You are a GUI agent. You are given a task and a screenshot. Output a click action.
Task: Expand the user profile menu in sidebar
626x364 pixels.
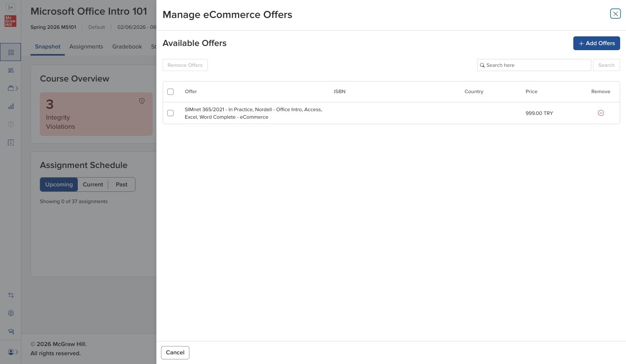pos(13,352)
